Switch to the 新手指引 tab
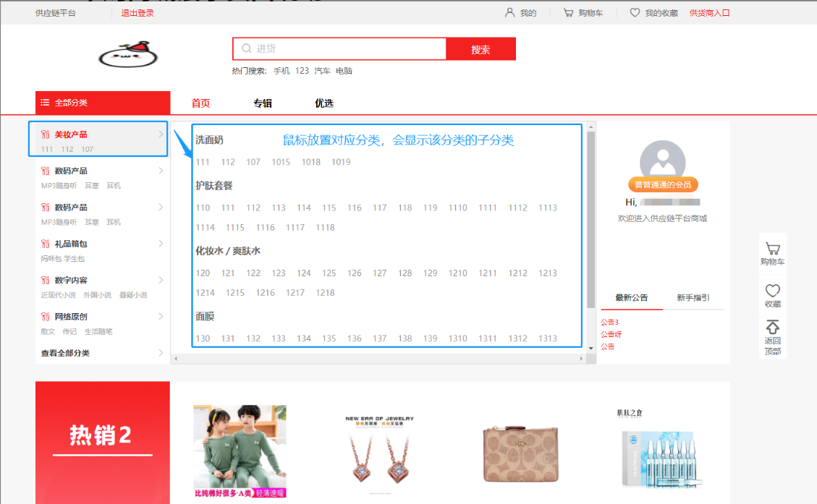 click(693, 297)
